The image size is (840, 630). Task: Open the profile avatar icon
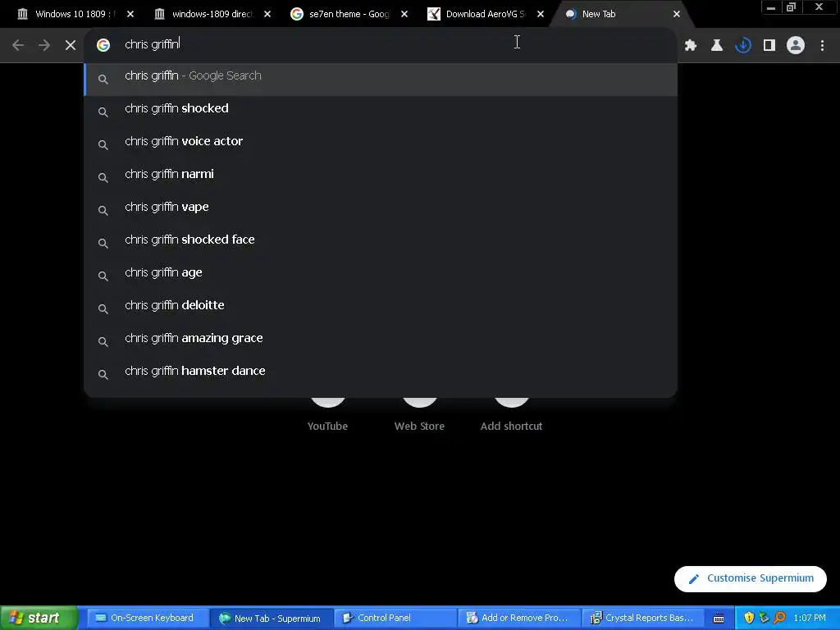point(796,46)
